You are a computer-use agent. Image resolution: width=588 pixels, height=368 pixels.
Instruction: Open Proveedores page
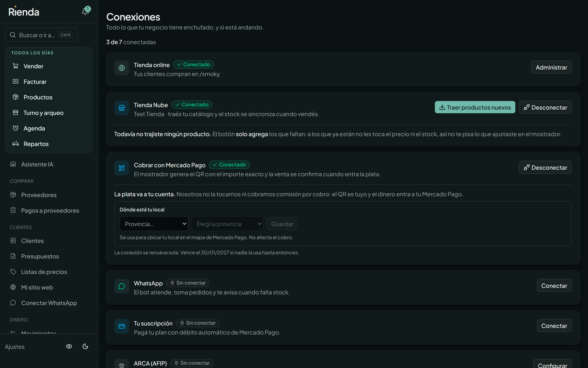[x=49, y=195]
